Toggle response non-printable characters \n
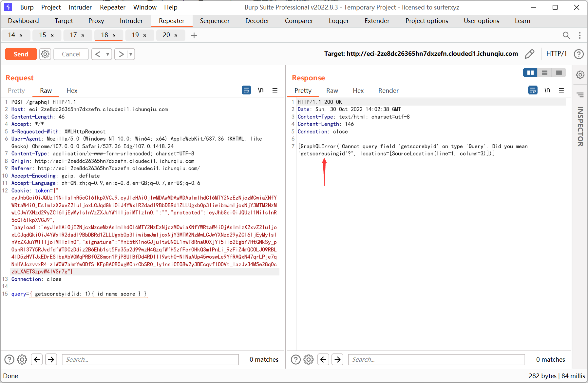 pos(547,90)
